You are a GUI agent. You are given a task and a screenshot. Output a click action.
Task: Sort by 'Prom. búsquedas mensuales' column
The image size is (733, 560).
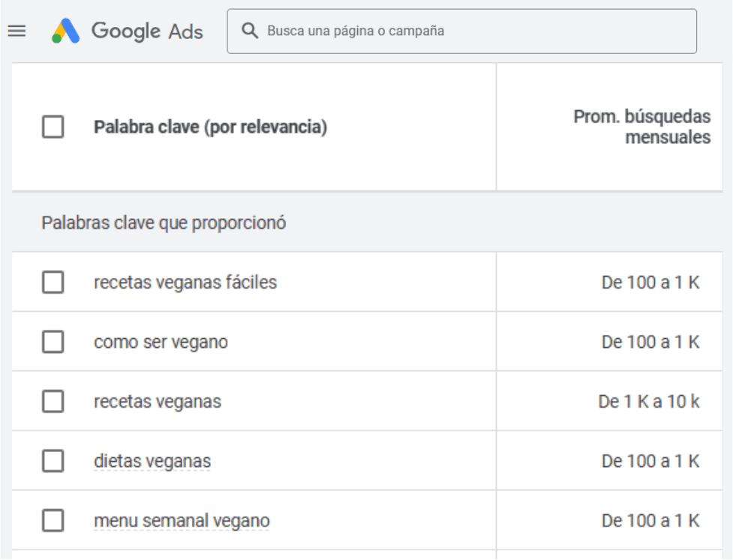tap(641, 127)
